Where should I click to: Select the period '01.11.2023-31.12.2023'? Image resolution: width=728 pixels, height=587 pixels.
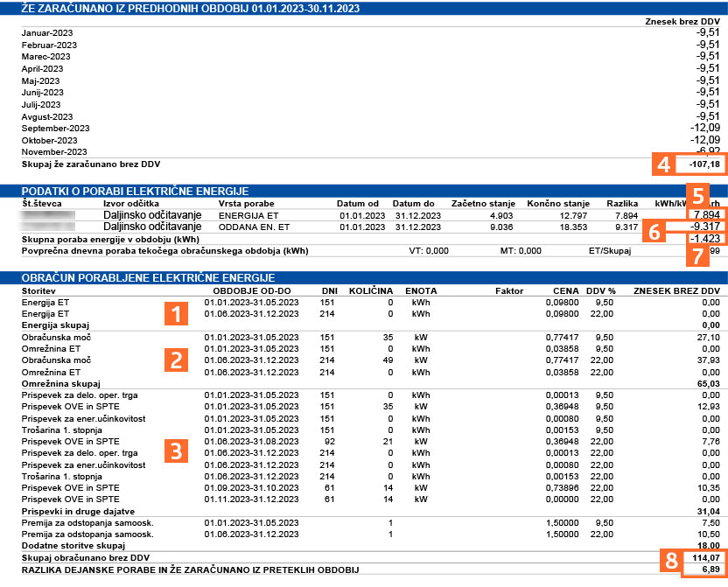point(251,500)
